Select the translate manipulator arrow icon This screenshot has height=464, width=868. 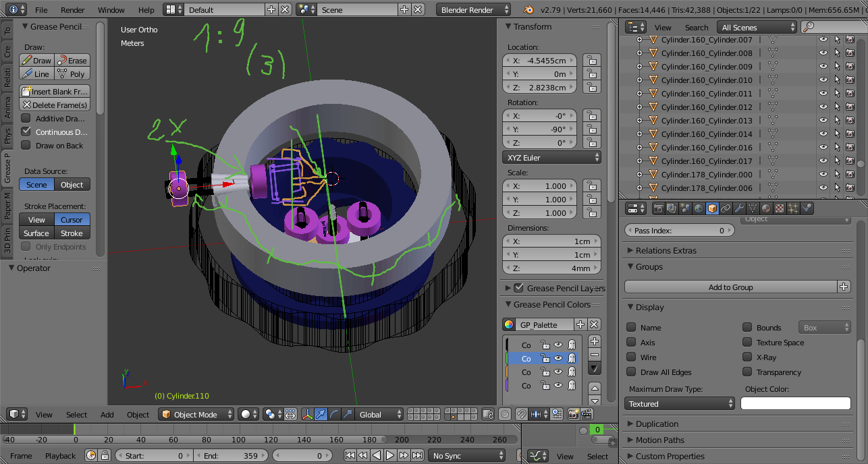click(x=321, y=414)
